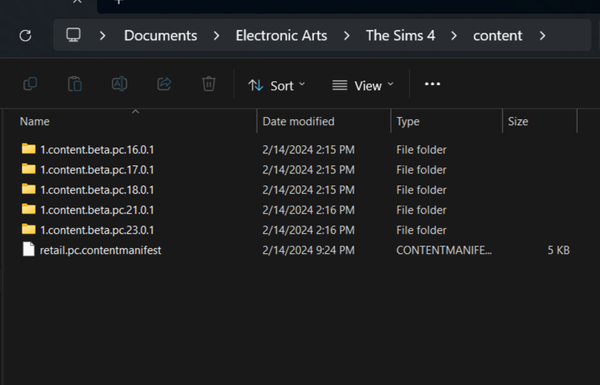Click the Paste icon in the toolbar
600x385 pixels.
point(75,84)
